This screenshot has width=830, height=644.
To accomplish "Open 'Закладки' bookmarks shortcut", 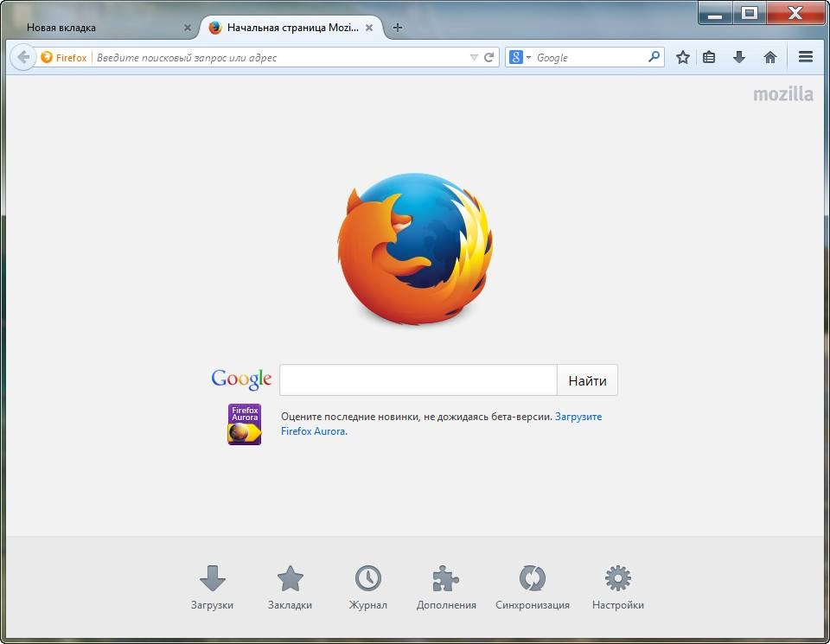I will pyautogui.click(x=290, y=587).
